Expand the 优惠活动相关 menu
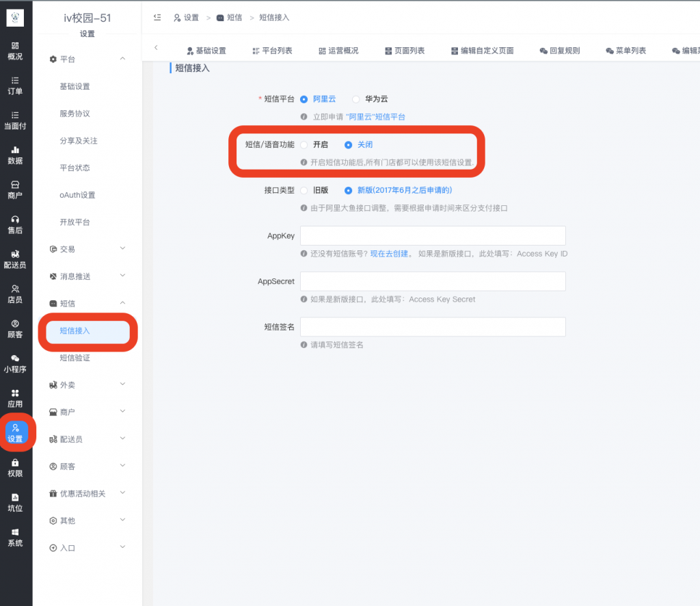The image size is (700, 606). (x=89, y=492)
